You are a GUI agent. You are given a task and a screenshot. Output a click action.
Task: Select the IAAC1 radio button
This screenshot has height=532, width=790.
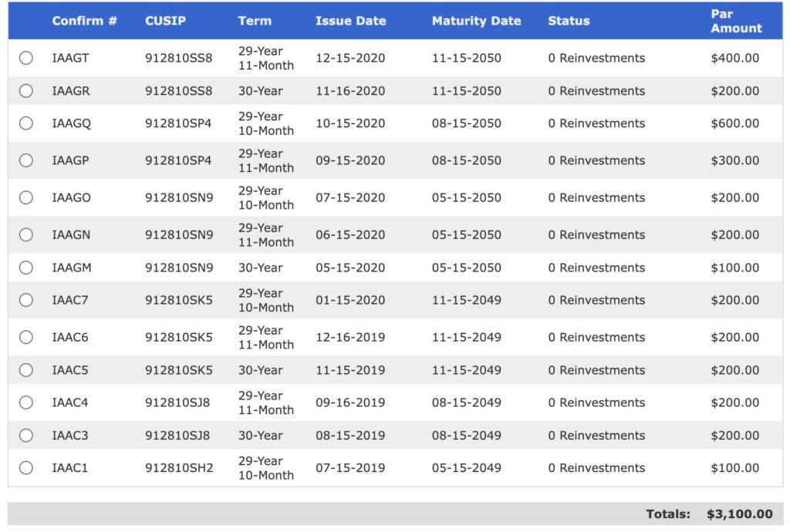(26, 468)
